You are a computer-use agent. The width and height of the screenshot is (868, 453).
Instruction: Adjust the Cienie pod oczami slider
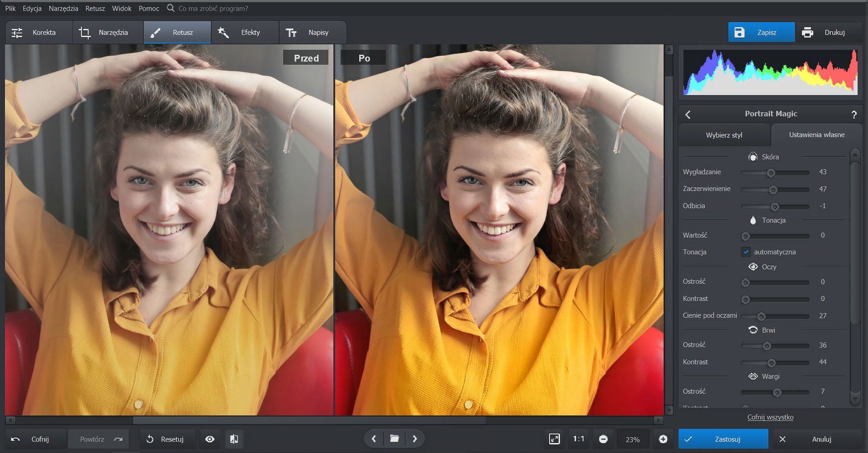[x=775, y=317]
